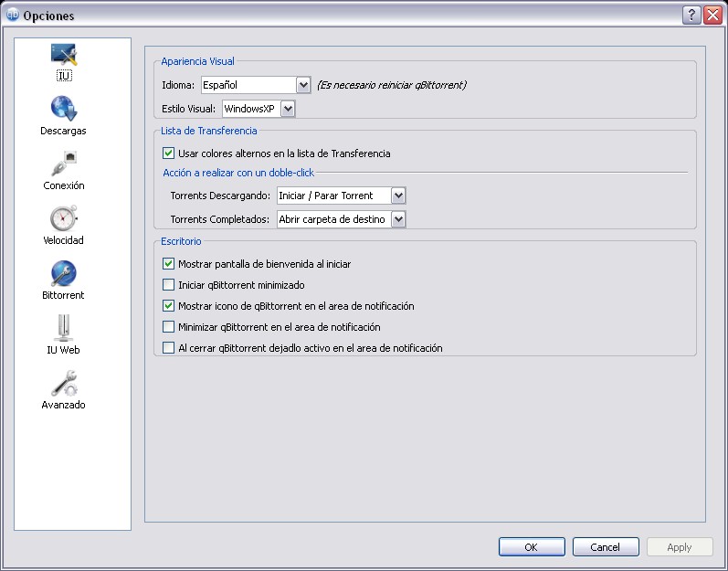Click the 'Estilo Visual:' label
Image resolution: width=728 pixels, height=571 pixels.
[188, 109]
